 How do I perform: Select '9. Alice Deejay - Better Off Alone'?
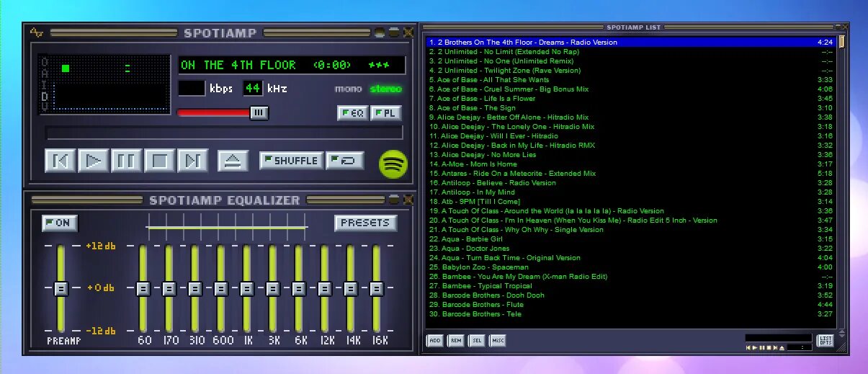click(630, 117)
